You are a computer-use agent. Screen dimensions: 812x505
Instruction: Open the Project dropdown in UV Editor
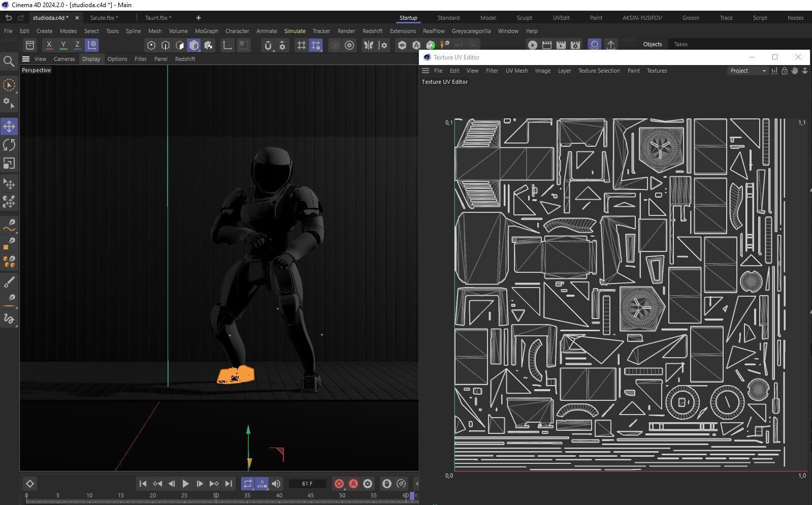click(x=748, y=71)
